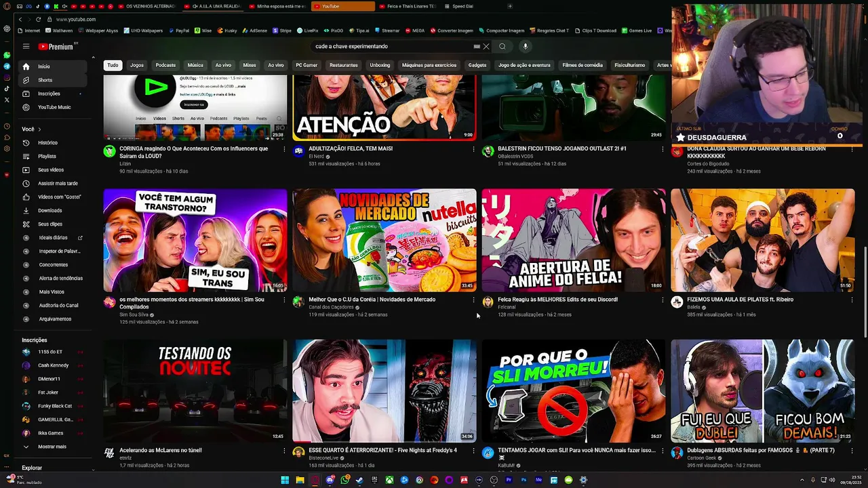Image resolution: width=868 pixels, height=488 pixels.
Task: Expand the Você section chevron
Action: click(x=39, y=129)
